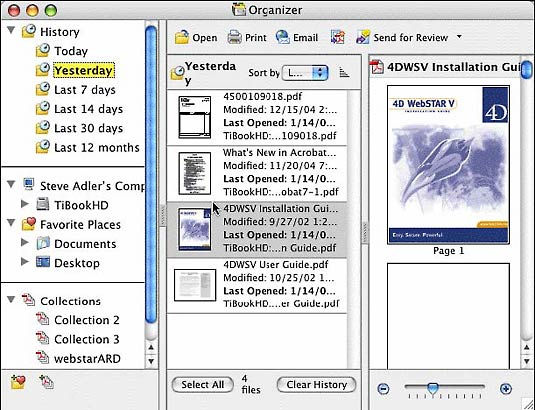
Task: Select the 4500109018.pdf thumbnail
Action: tap(195, 117)
